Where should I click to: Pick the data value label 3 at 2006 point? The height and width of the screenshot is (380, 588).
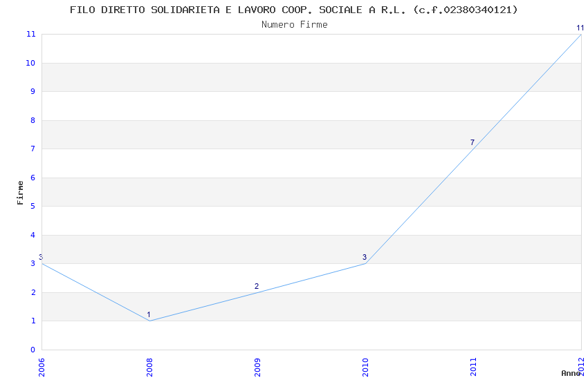click(x=41, y=257)
